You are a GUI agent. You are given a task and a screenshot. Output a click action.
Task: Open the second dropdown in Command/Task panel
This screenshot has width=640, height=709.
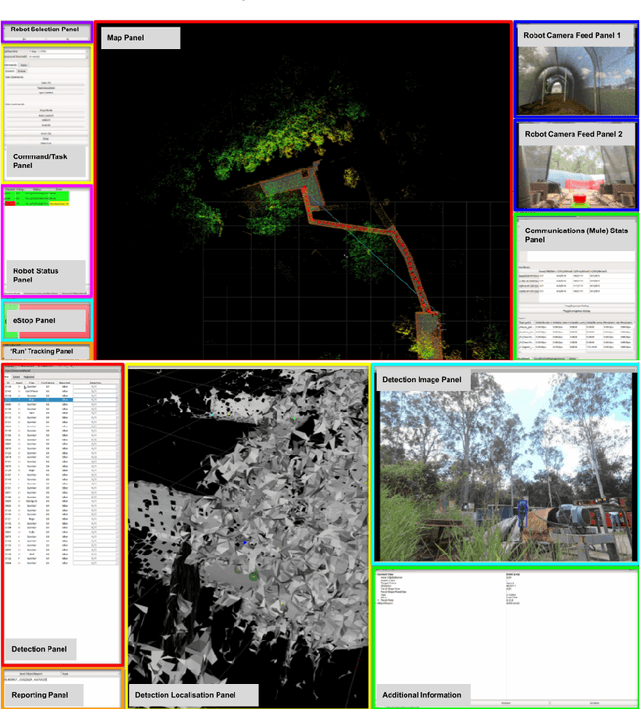pyautogui.click(x=58, y=57)
